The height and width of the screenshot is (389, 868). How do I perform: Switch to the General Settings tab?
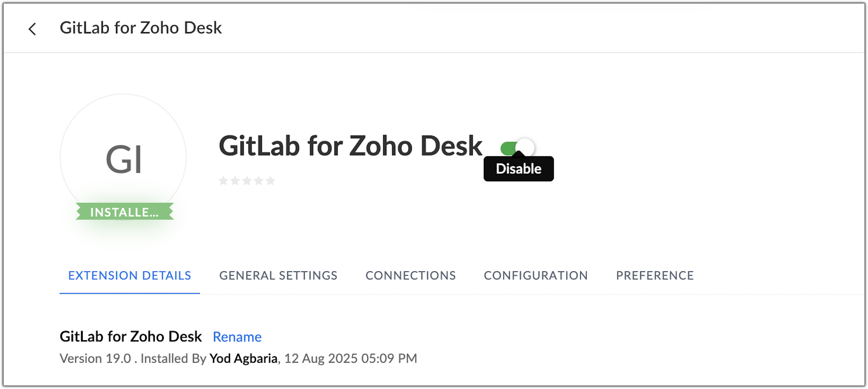coord(278,276)
